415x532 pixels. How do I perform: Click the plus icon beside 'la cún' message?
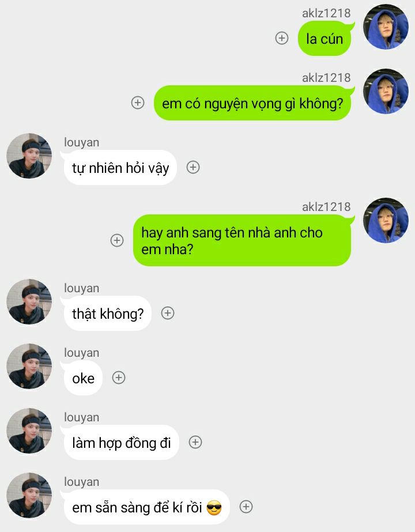[282, 38]
